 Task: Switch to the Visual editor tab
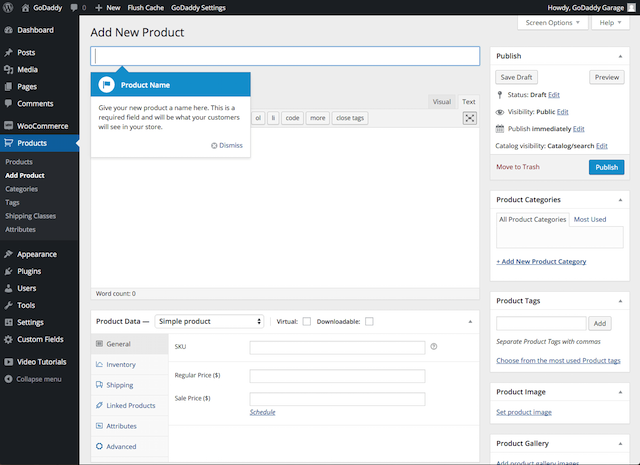click(442, 102)
